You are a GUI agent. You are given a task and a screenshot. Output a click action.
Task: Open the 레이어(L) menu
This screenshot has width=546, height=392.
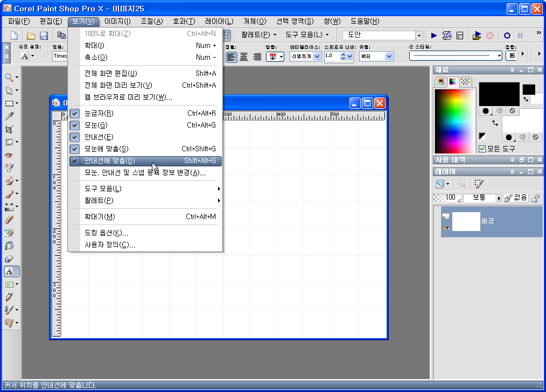pyautogui.click(x=219, y=21)
